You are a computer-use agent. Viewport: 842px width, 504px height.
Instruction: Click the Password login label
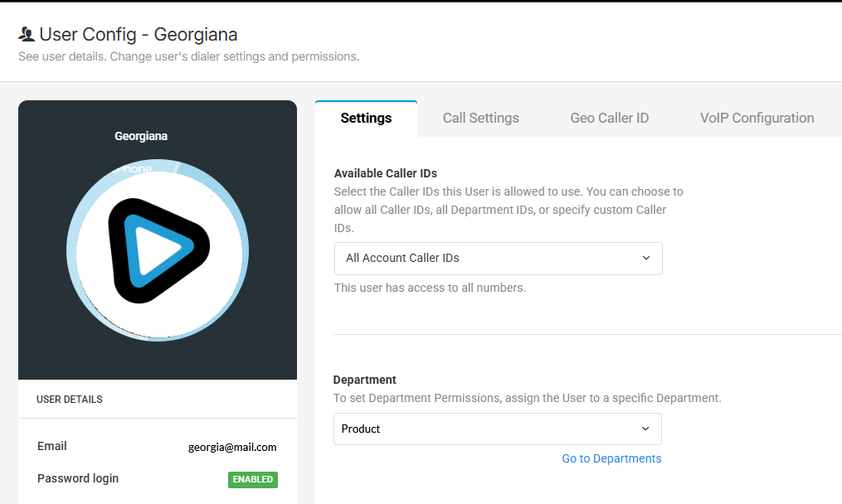(78, 478)
